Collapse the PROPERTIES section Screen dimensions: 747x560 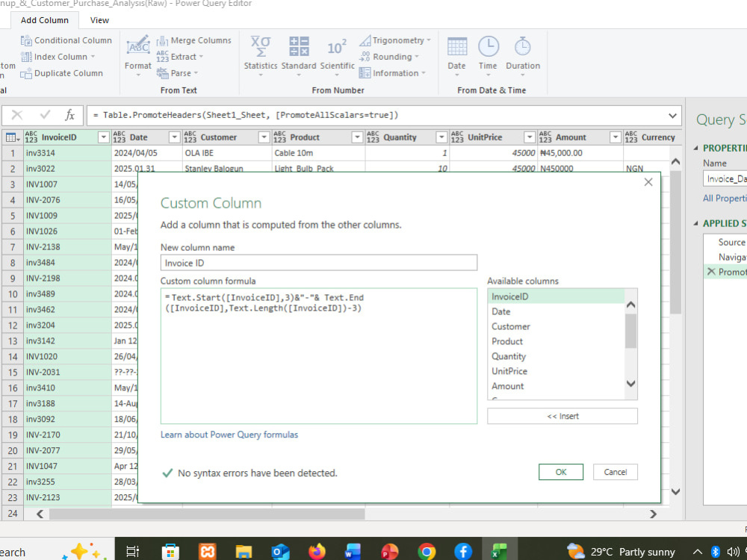(x=695, y=148)
